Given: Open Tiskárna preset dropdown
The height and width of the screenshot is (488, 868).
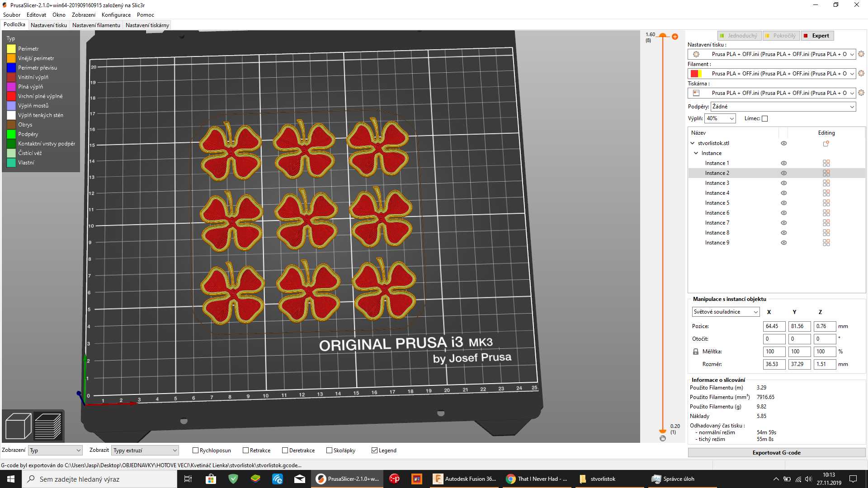Looking at the screenshot, I should pos(772,93).
